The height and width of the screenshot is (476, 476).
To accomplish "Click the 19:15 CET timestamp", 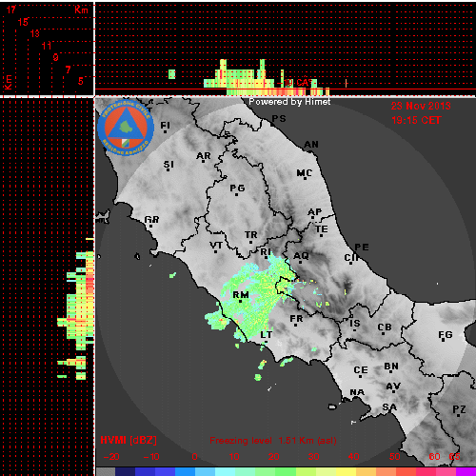I will point(416,120).
